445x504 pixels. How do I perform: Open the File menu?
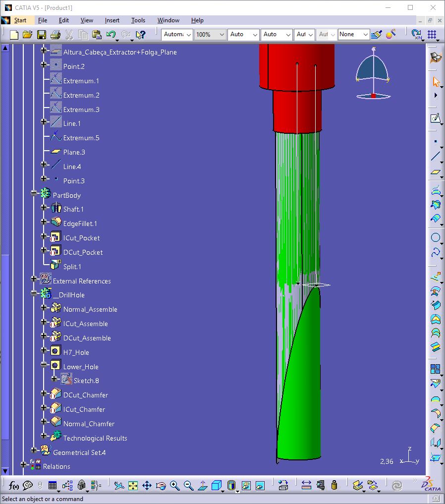click(43, 20)
